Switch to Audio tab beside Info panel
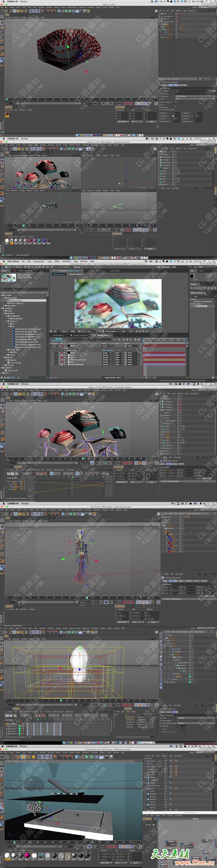 click(201, 271)
